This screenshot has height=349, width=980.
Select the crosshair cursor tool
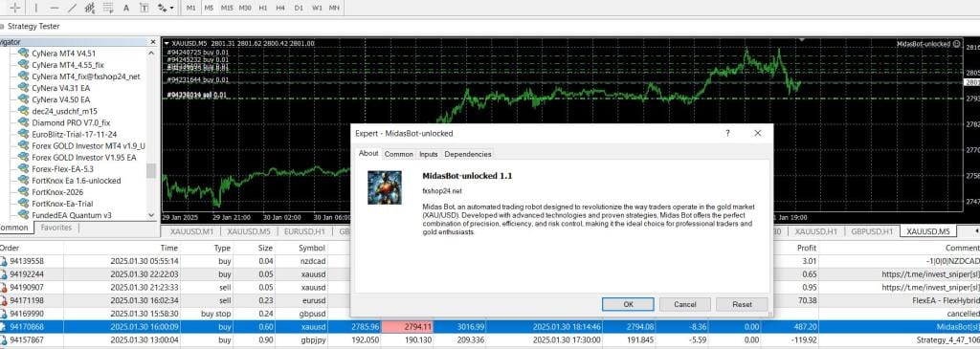(15, 8)
